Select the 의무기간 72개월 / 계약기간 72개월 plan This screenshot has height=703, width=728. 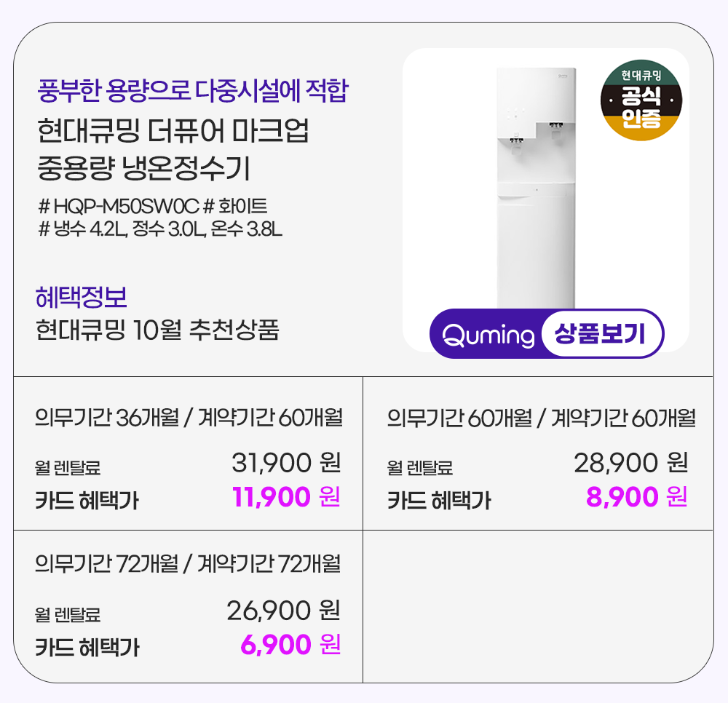point(188,564)
